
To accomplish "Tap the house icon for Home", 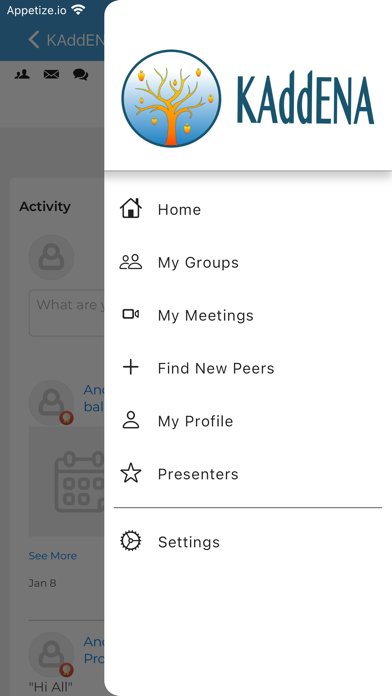I will pyautogui.click(x=131, y=208).
